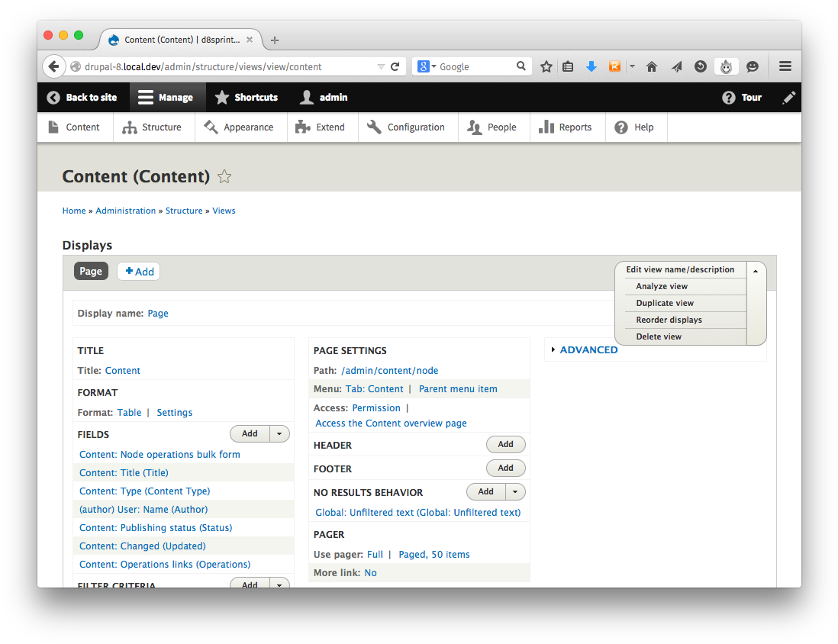Image resolution: width=838 pixels, height=644 pixels.
Task: Click the Footer Add button
Action: [505, 468]
